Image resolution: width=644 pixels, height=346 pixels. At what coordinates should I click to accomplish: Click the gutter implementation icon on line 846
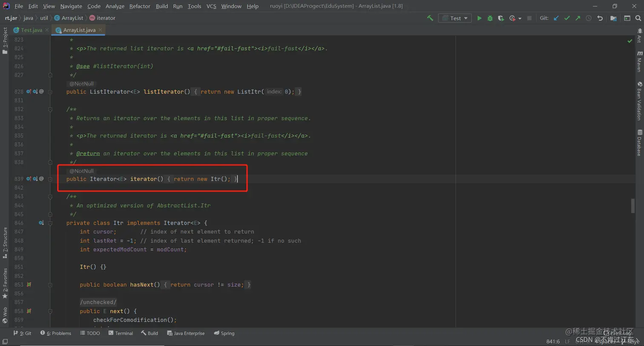pos(42,223)
